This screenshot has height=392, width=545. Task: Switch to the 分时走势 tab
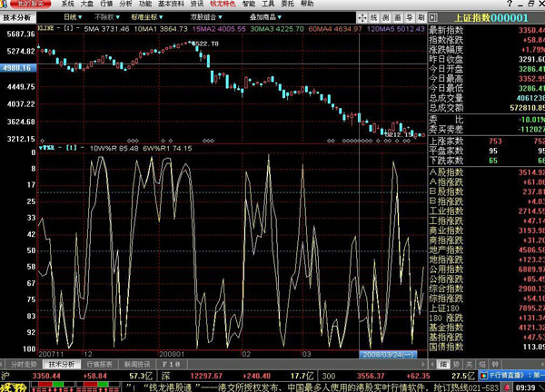(x=23, y=365)
